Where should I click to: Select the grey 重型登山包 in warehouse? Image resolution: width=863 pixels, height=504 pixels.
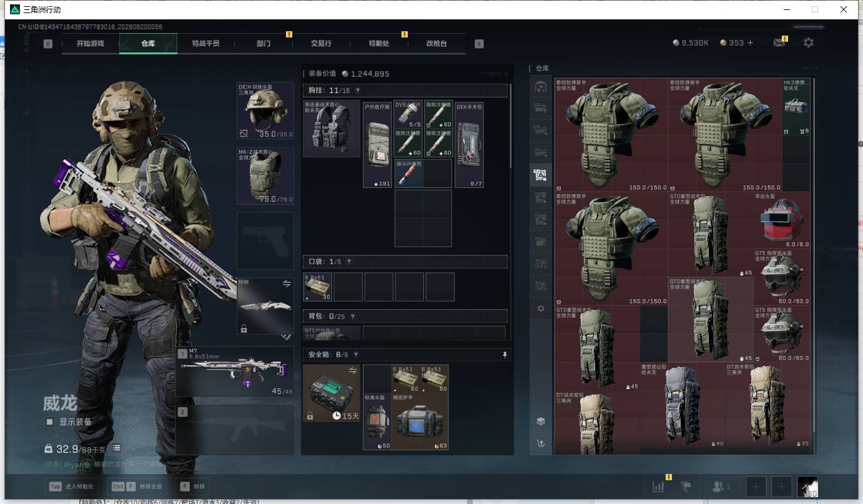(x=683, y=405)
